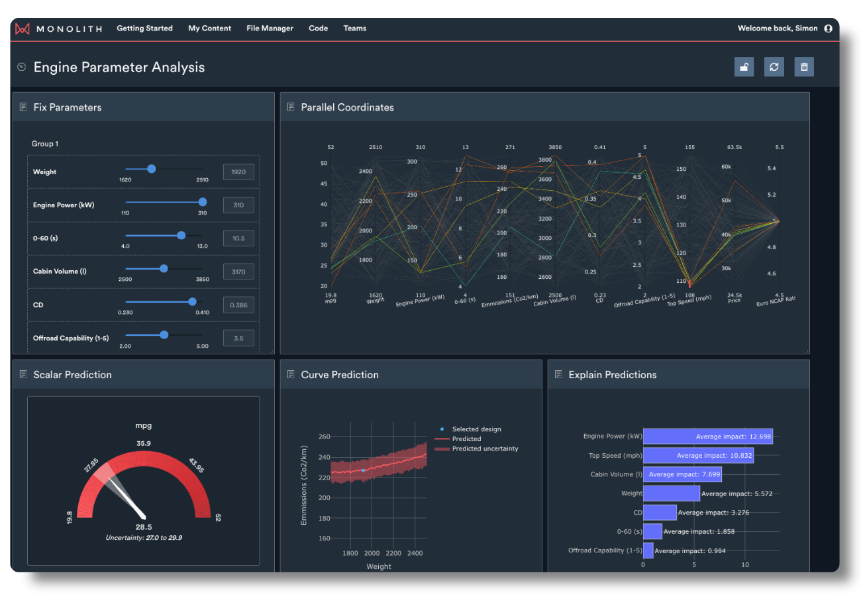861x616 pixels.
Task: Select the Weight value field showing 1920
Action: coord(238,171)
